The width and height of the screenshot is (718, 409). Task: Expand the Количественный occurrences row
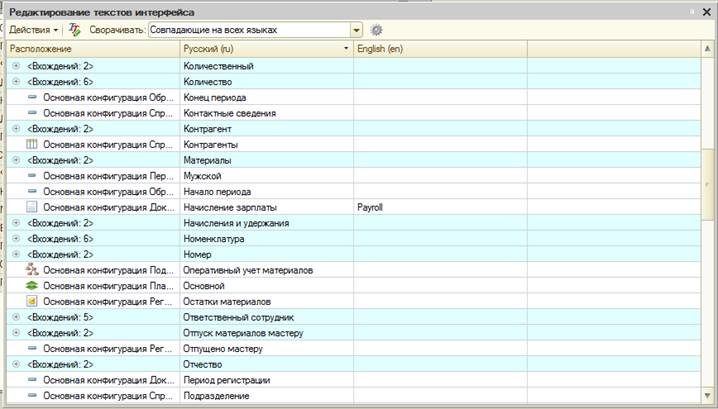tap(16, 66)
